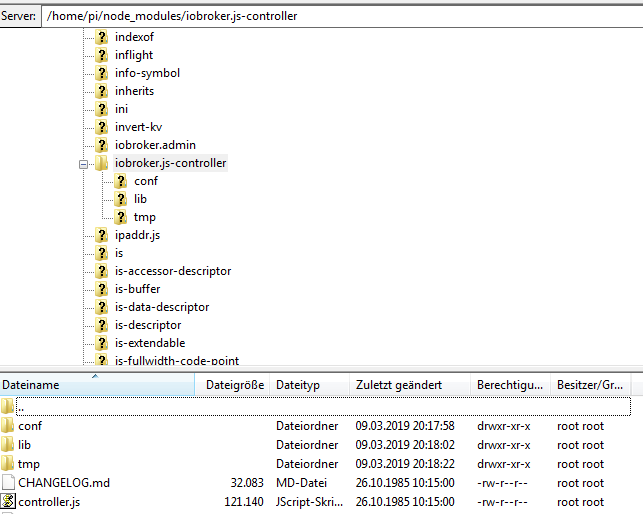Click the folder icon next to inherits
This screenshot has width=643, height=514.
[x=101, y=91]
